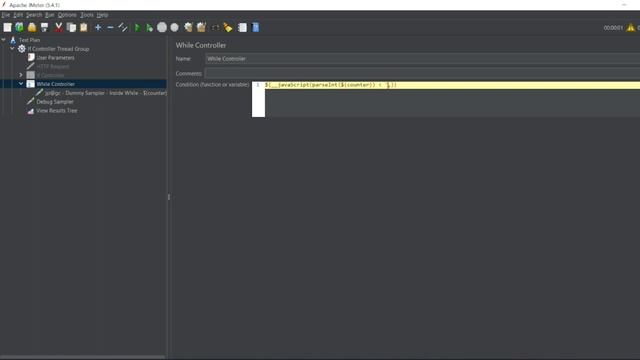The height and width of the screenshot is (360, 640).
Task: Select Test Plan in the tree
Action: pos(29,40)
